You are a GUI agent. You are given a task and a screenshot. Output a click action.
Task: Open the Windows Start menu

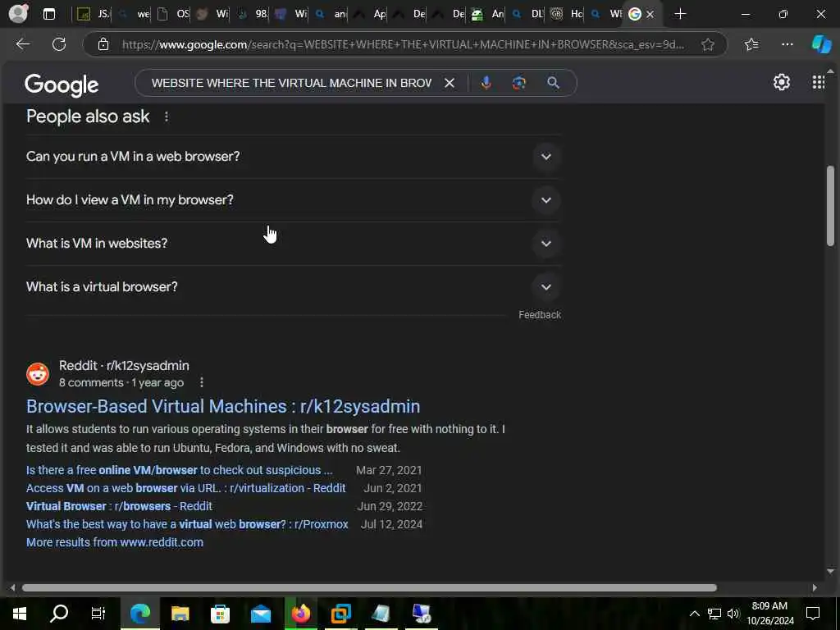tap(20, 614)
